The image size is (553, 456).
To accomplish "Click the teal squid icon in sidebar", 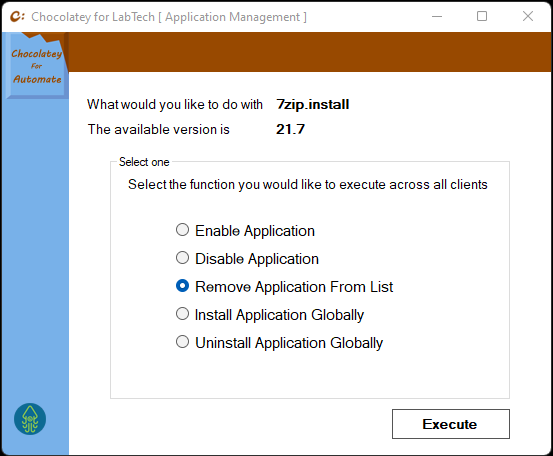I will coord(30,419).
